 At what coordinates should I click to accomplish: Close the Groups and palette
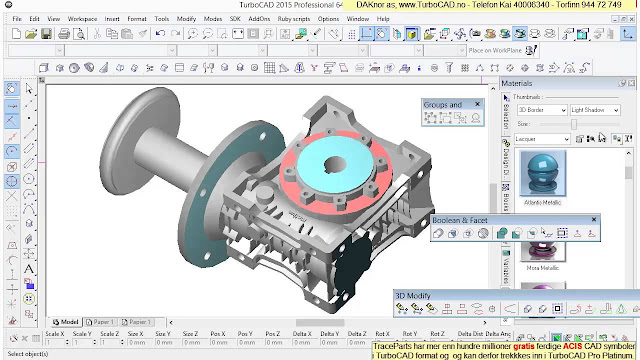pyautogui.click(x=477, y=104)
